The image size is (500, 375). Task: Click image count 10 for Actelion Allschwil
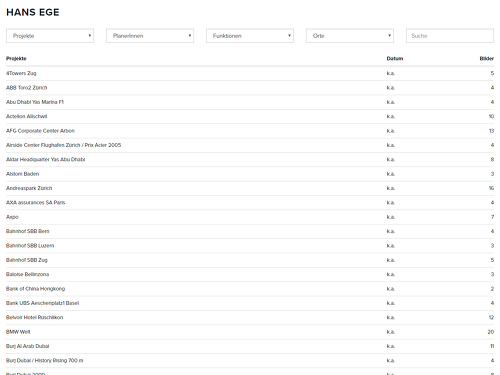point(491,116)
